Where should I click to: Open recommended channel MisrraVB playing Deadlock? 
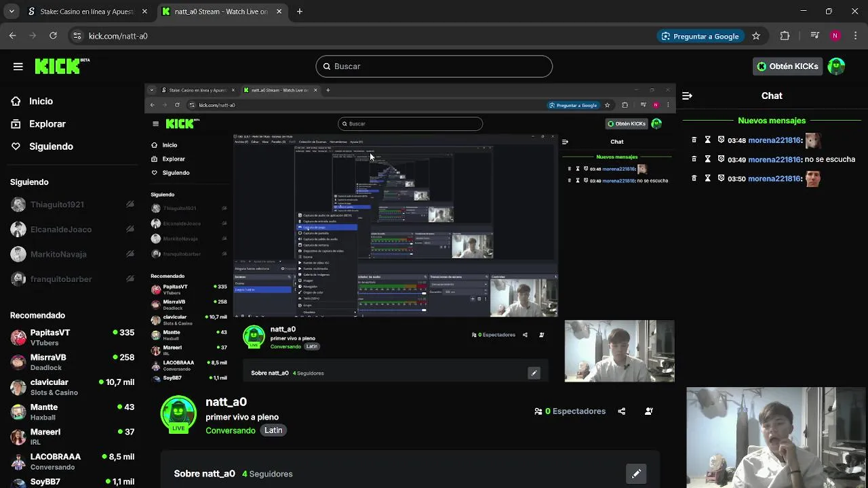point(73,362)
